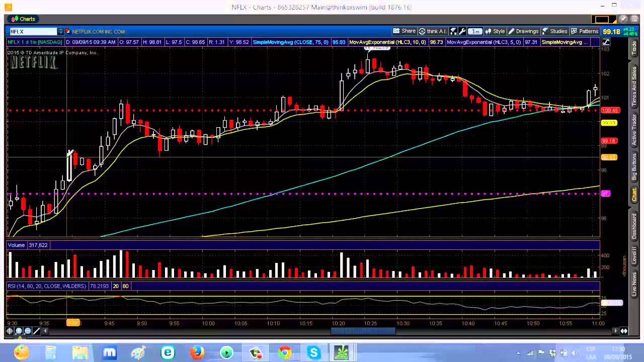This screenshot has width=644, height=362.
Task: Click the 100.45 red price bubble
Action: (x=610, y=110)
